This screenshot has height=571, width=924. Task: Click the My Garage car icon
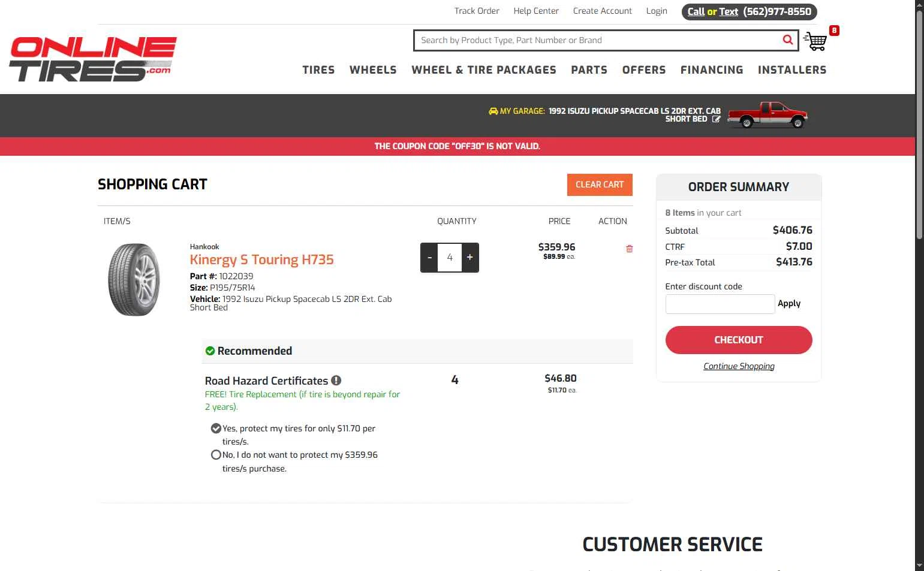point(493,111)
